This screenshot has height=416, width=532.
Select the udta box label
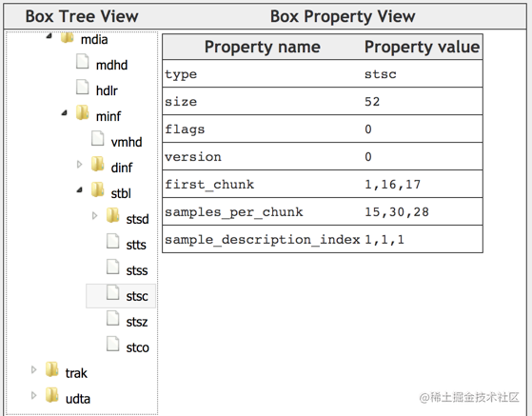(x=78, y=399)
